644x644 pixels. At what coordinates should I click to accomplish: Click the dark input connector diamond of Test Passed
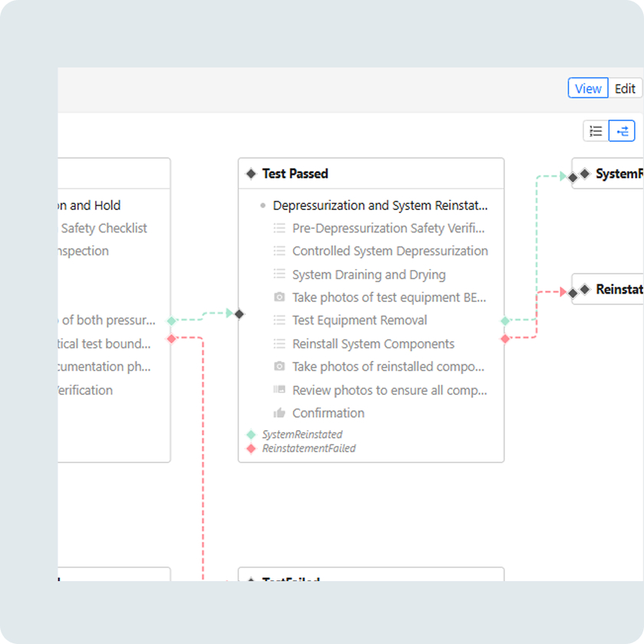click(x=239, y=314)
